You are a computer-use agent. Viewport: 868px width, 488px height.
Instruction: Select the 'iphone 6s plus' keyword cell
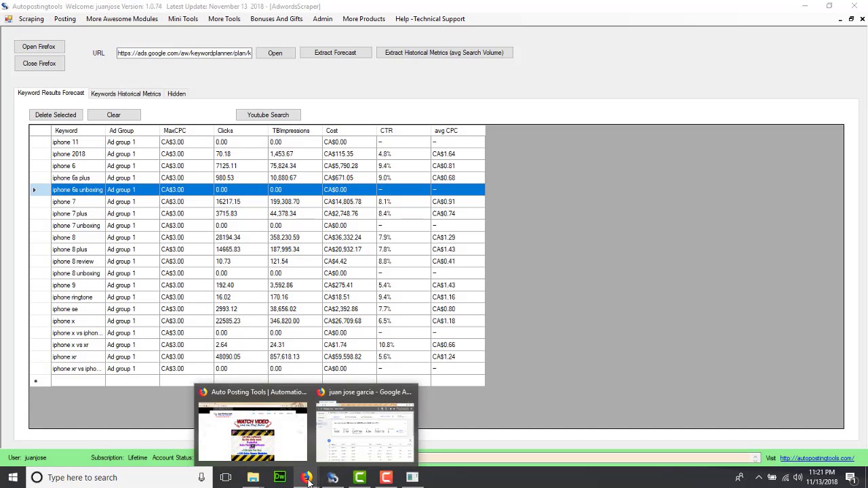coord(78,178)
